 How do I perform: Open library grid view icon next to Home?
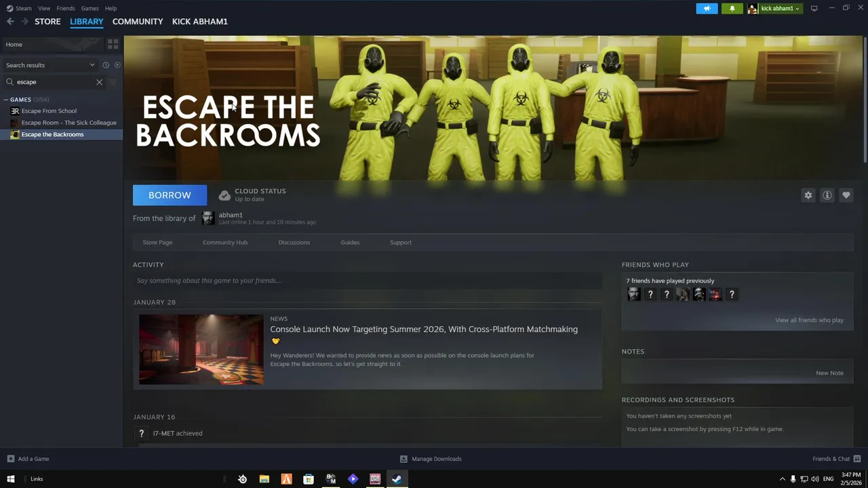[113, 44]
